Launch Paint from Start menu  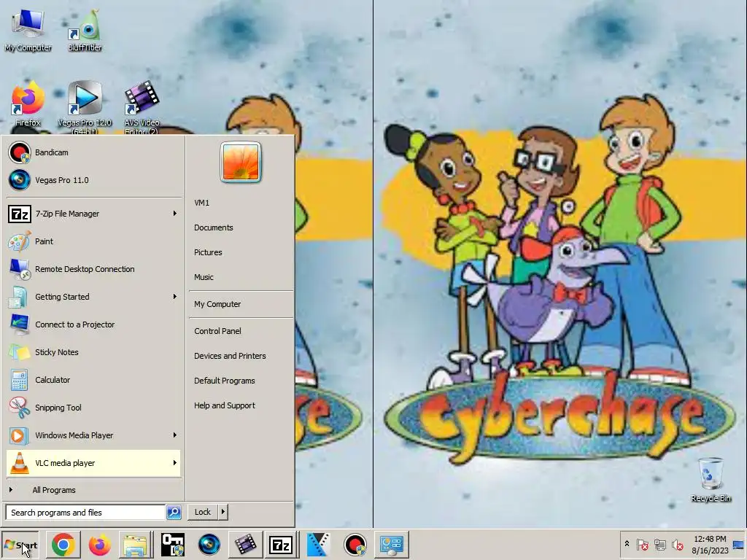[93, 241]
